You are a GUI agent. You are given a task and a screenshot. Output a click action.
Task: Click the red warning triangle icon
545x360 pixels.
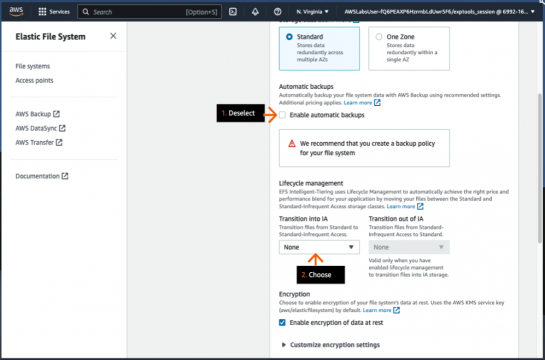tap(292, 144)
